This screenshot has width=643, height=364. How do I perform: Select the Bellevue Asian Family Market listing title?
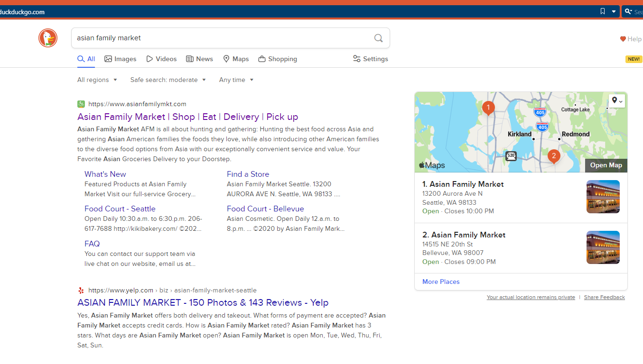pos(464,235)
